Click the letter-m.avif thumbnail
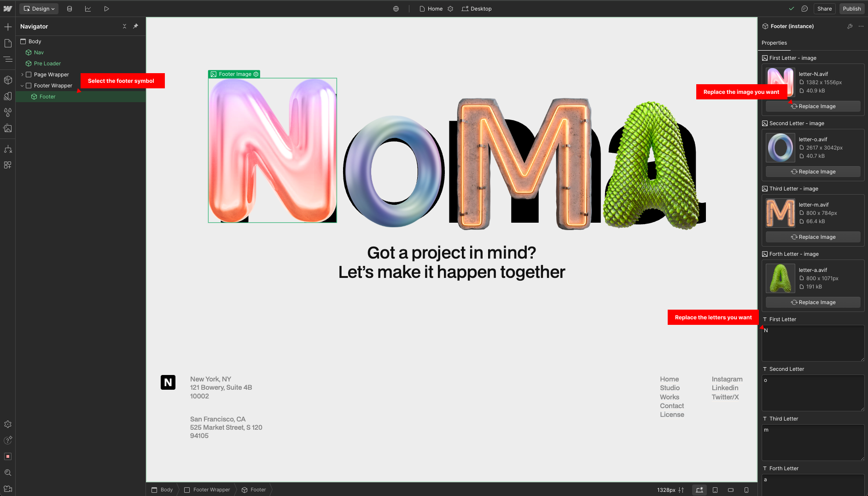Viewport: 868px width, 496px height. (780, 213)
